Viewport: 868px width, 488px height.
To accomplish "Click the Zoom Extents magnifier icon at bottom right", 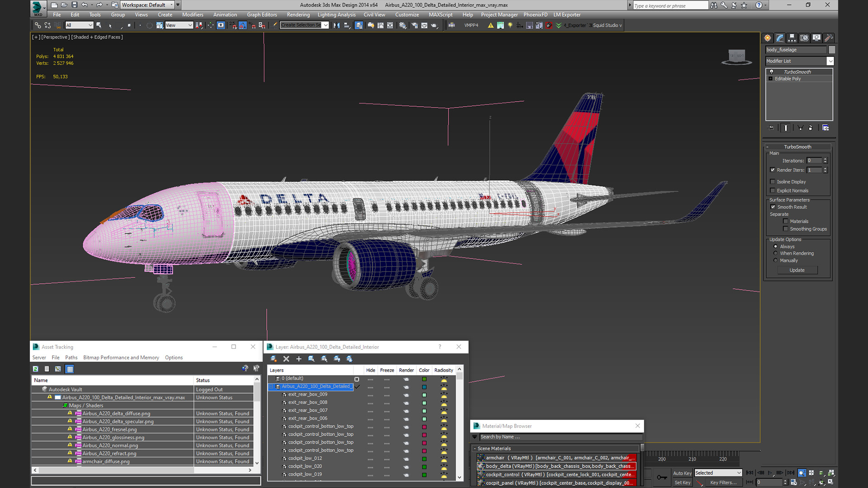I will point(802,473).
